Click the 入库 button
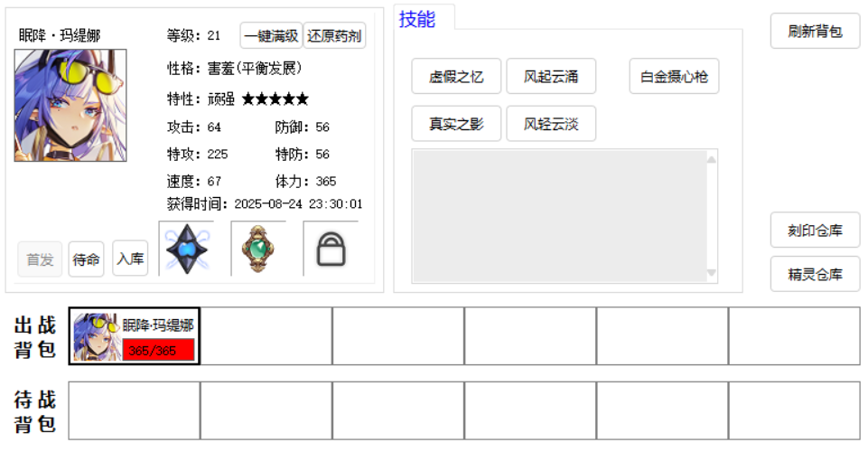 (130, 259)
